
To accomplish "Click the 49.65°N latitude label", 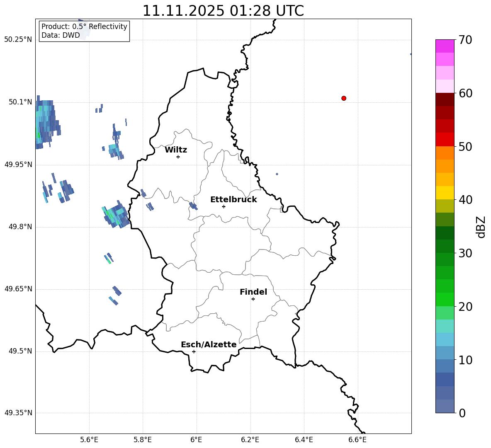I will point(18,289).
